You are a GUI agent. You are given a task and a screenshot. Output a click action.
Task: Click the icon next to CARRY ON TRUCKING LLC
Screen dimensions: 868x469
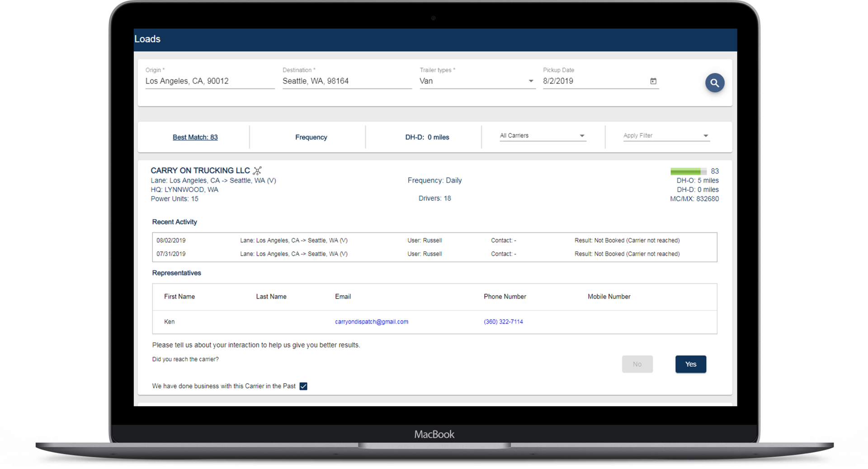(x=257, y=171)
